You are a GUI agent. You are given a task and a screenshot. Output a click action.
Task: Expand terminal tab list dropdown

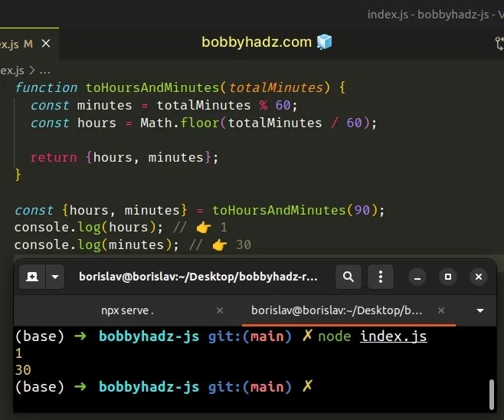tap(480, 310)
